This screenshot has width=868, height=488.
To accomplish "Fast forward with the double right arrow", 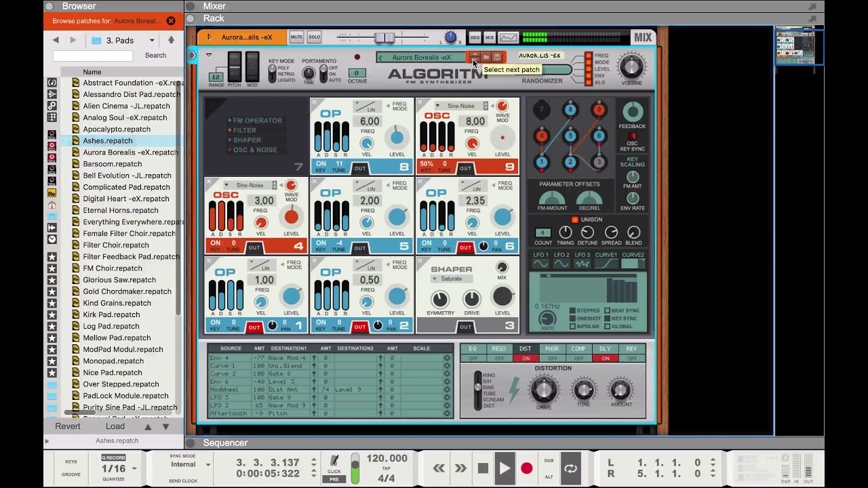I will 460,468.
